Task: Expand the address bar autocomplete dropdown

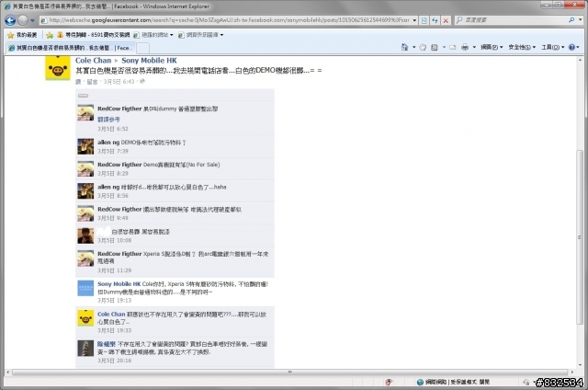Action: 414,20
